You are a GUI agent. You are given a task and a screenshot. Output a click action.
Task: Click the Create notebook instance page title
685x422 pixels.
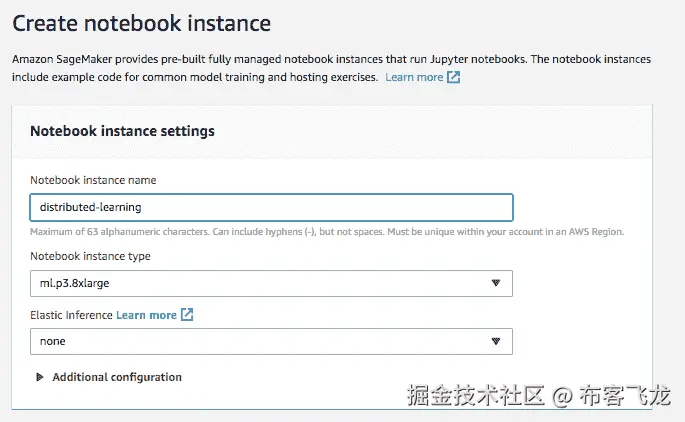pyautogui.click(x=142, y=21)
